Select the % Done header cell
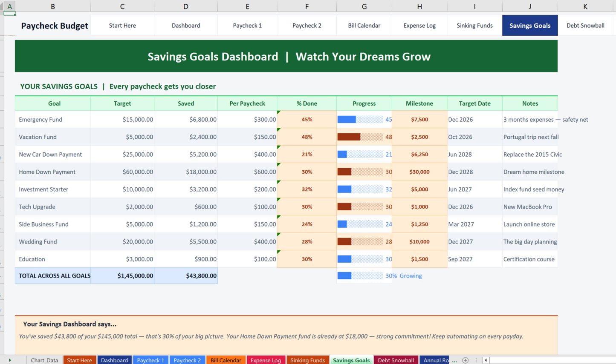Image resolution: width=616 pixels, height=364 pixels. click(x=307, y=103)
